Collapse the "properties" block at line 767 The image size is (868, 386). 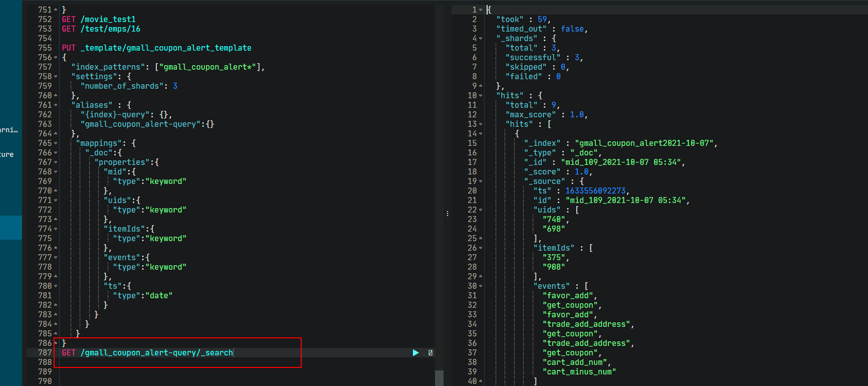[x=56, y=162]
